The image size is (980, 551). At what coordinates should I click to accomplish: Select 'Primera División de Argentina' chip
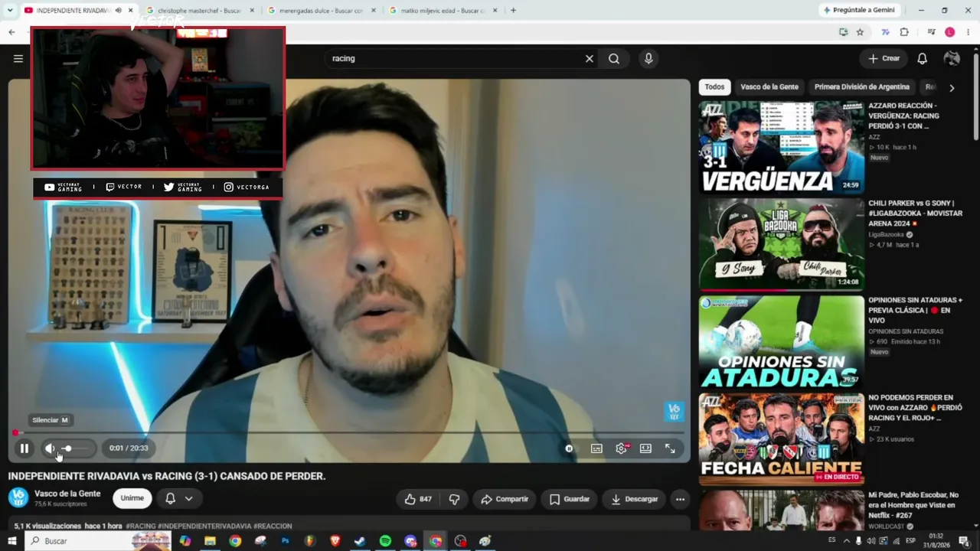[862, 87]
